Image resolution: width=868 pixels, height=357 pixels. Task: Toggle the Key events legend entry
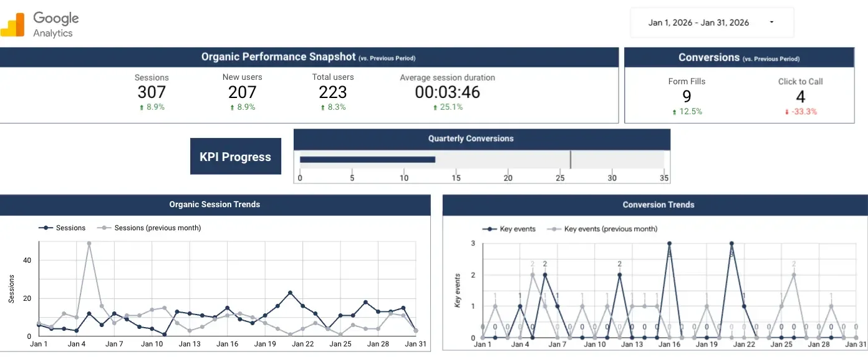tap(509, 229)
